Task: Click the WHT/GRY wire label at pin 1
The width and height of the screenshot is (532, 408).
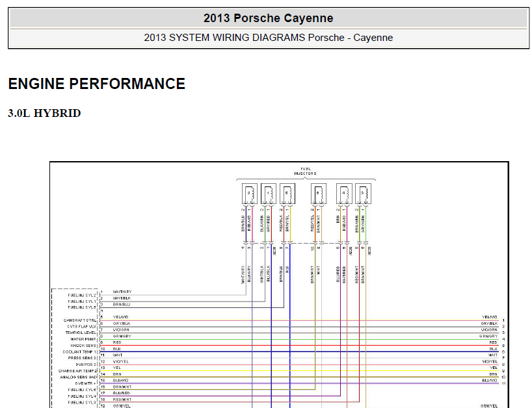Action: pos(122,292)
